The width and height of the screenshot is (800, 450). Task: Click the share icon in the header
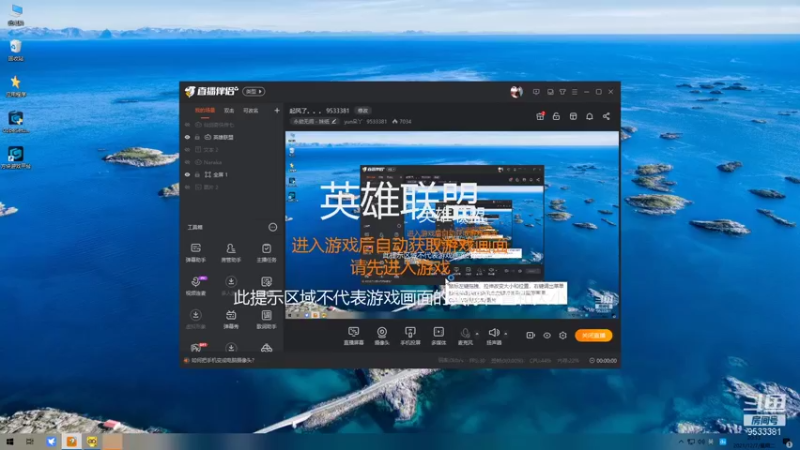click(606, 116)
